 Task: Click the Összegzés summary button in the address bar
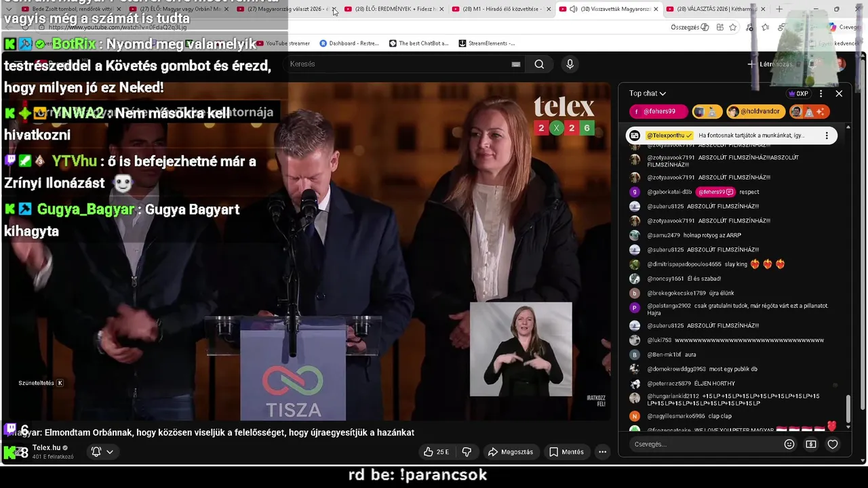(x=690, y=27)
